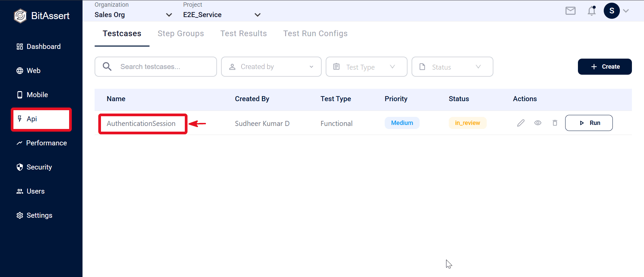Open the Created by filter dropdown
This screenshot has height=277, width=644.
271,67
